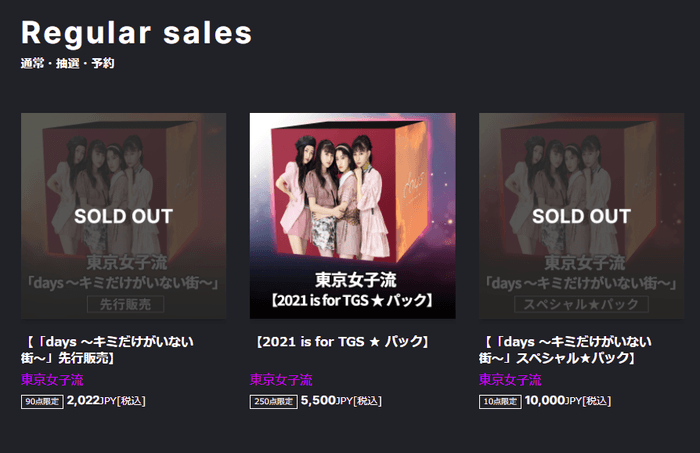Click the SOLD OUT label on the スペシャル★パック product
Viewport: 700px width, 453px height.
click(581, 216)
